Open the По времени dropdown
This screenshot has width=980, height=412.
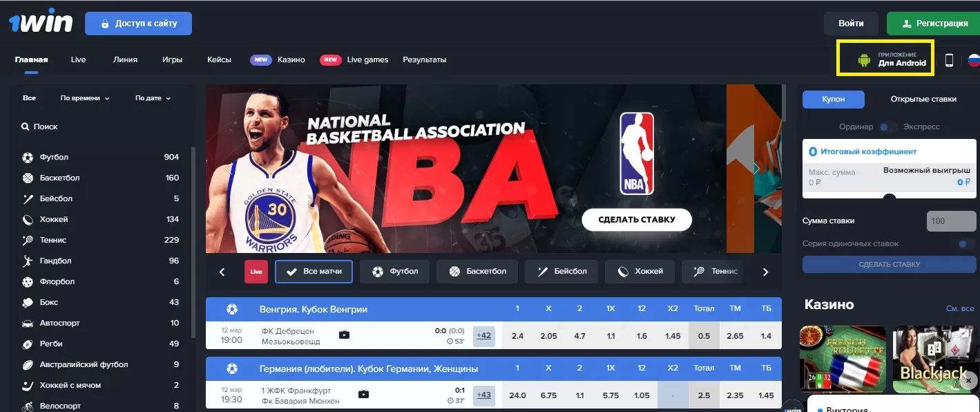point(85,98)
